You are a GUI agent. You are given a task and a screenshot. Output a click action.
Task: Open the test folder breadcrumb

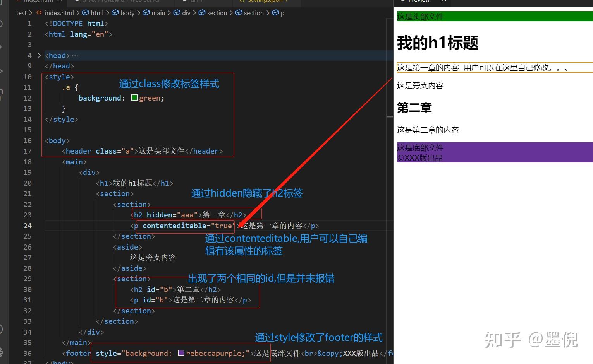[x=21, y=13]
